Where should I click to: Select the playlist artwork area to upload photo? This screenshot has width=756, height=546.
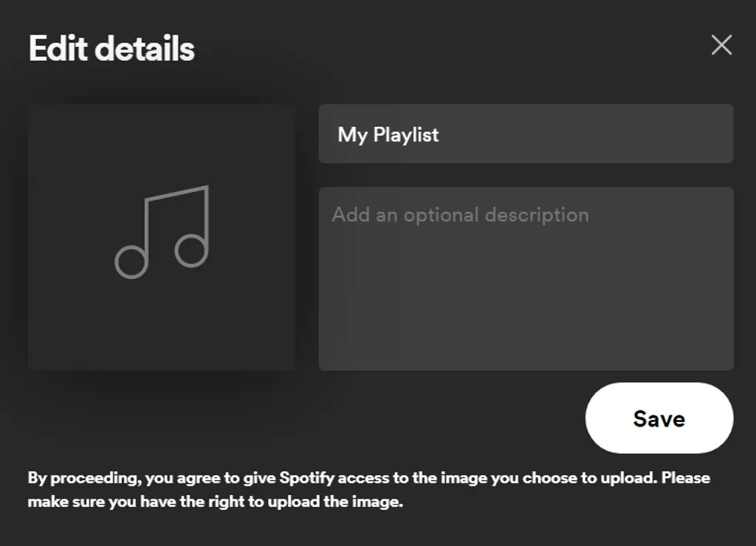[161, 236]
